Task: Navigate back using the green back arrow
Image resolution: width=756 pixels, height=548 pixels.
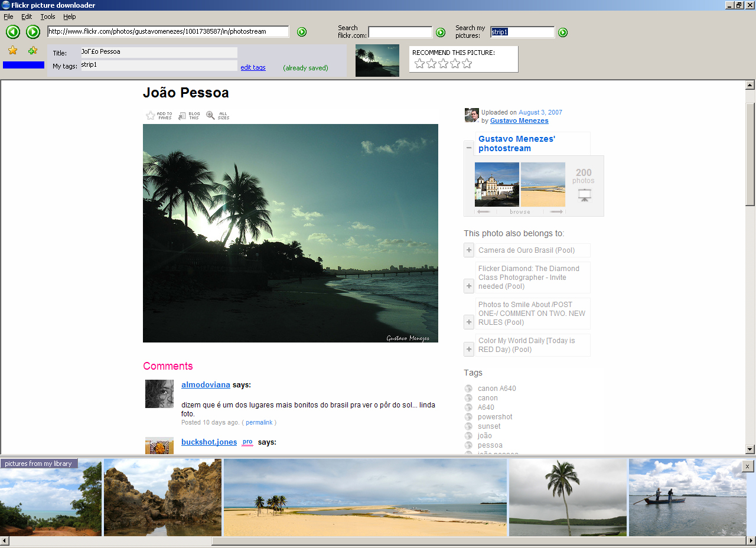Action: coord(12,32)
